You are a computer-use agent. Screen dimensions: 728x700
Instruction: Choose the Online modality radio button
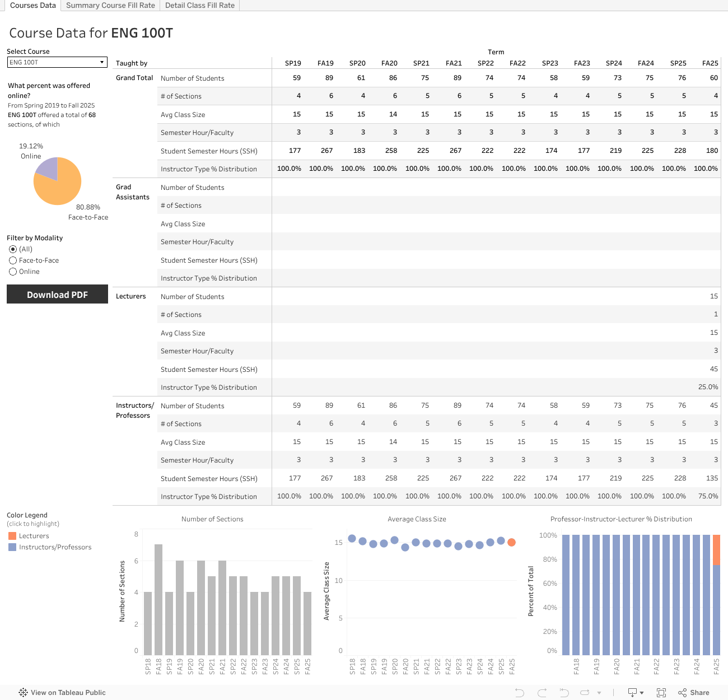coord(13,272)
